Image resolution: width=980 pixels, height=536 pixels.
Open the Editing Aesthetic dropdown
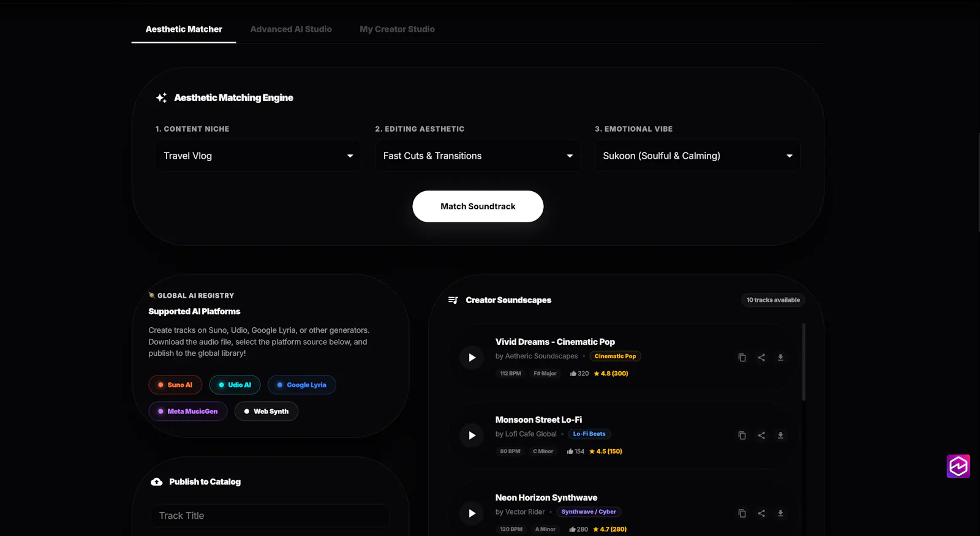(x=478, y=156)
